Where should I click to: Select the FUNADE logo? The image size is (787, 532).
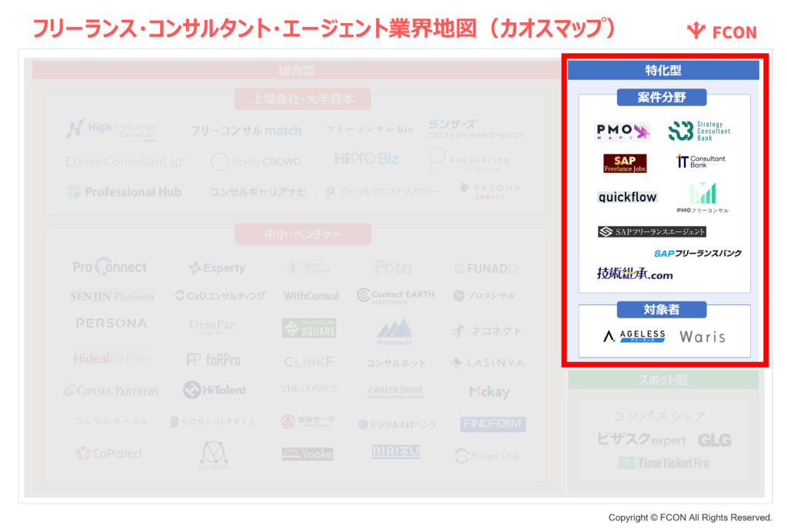(x=486, y=268)
